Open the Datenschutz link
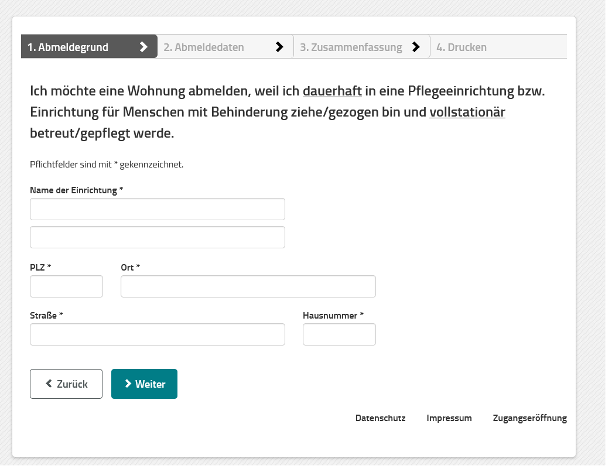 (380, 418)
